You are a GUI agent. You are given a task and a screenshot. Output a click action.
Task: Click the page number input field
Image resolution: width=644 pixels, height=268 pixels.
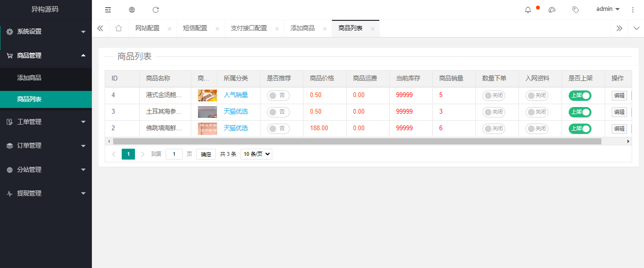pyautogui.click(x=174, y=154)
